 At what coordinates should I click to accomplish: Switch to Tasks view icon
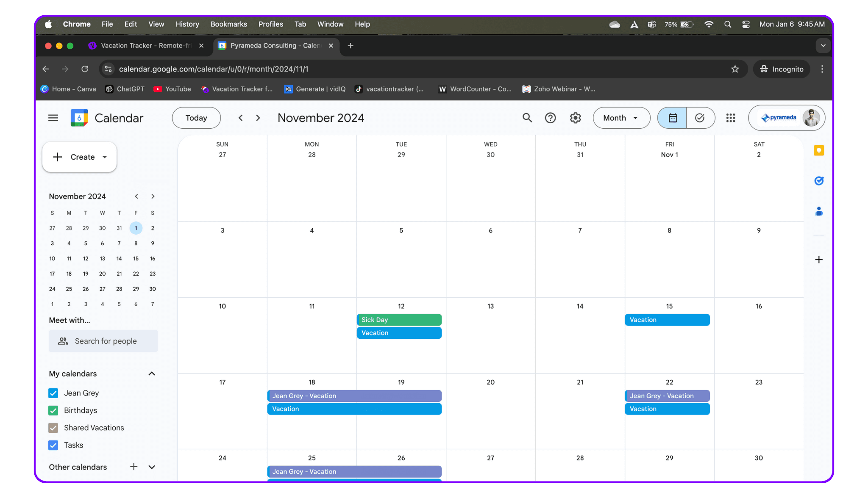[700, 118]
